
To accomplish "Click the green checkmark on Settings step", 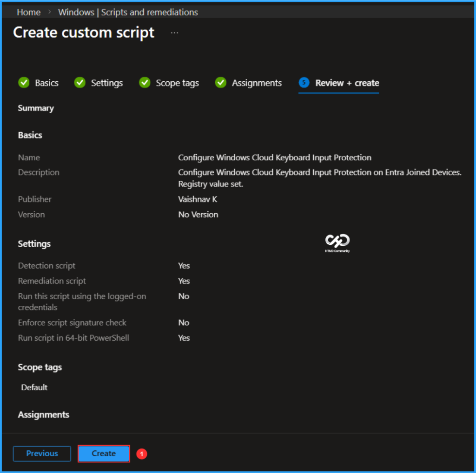I will coord(79,83).
